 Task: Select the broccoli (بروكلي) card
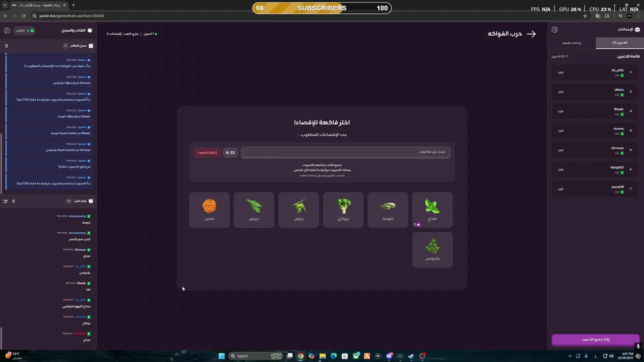pyautogui.click(x=343, y=210)
